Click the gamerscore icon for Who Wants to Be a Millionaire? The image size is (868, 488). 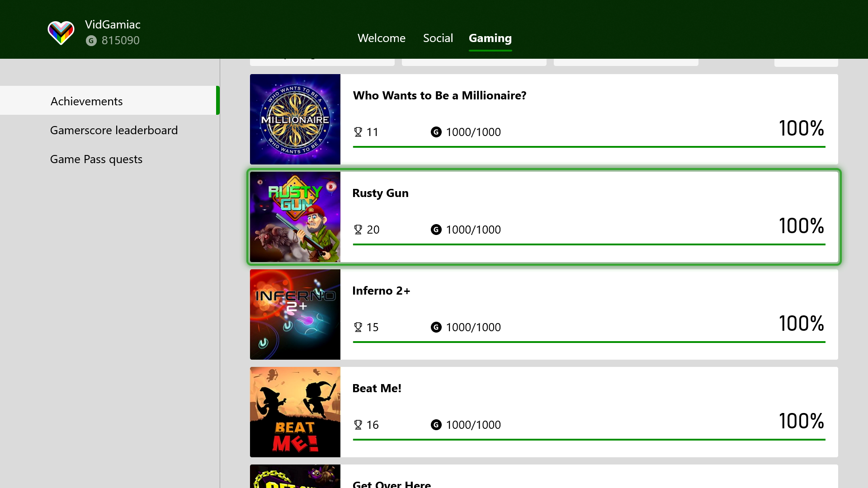tap(436, 132)
